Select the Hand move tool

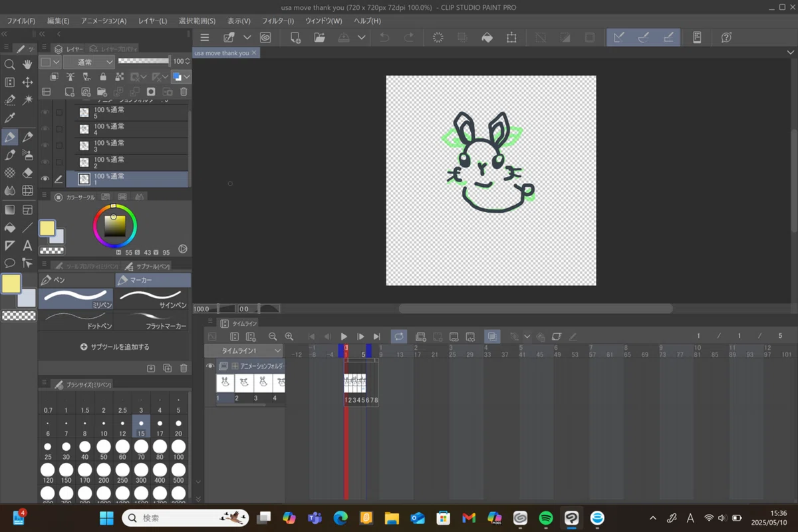(28, 65)
